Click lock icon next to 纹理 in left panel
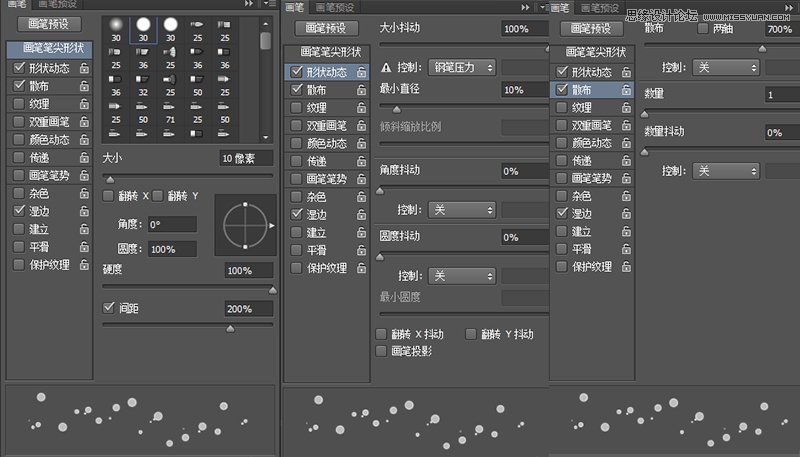 point(84,104)
